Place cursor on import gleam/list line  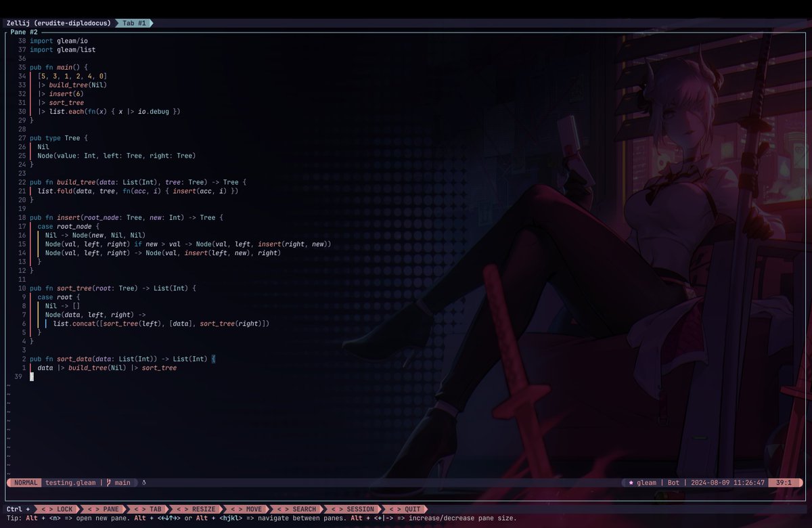(x=63, y=49)
